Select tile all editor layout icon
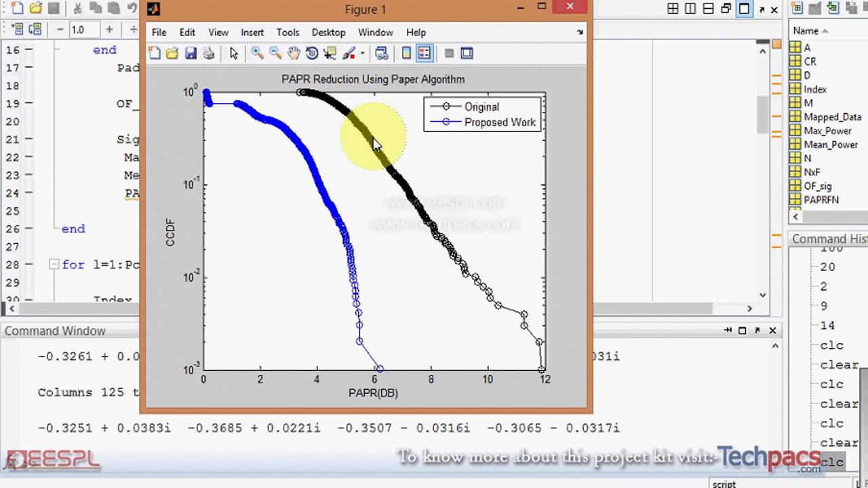 tap(673, 9)
